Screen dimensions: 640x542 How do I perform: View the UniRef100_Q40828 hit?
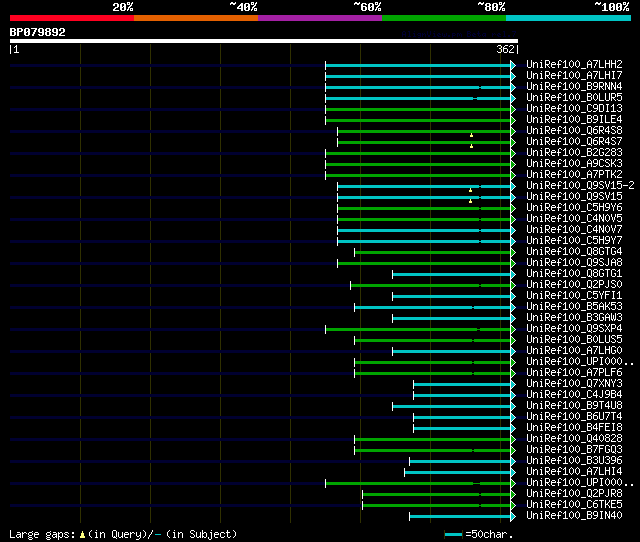[574, 439]
